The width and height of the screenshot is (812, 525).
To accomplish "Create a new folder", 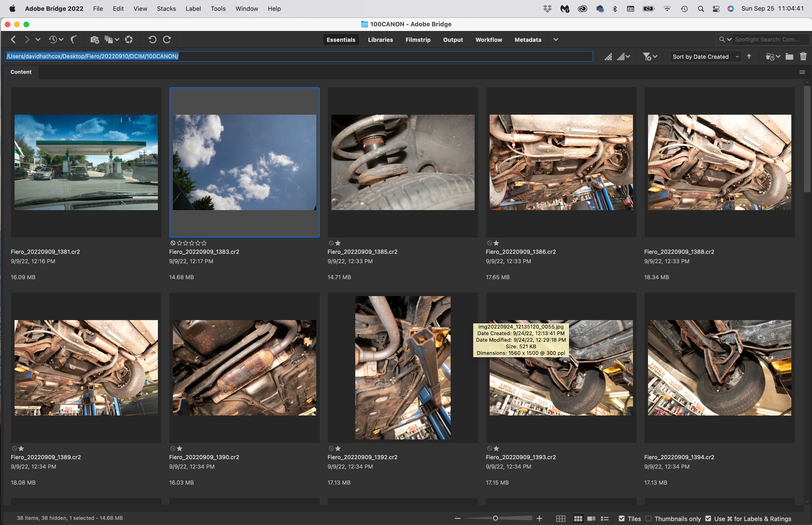I will click(x=789, y=57).
